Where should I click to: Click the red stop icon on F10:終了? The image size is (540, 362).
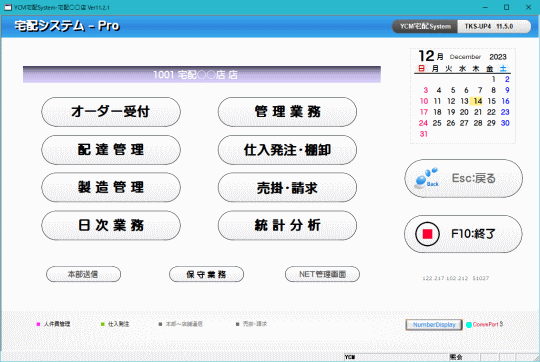click(427, 234)
